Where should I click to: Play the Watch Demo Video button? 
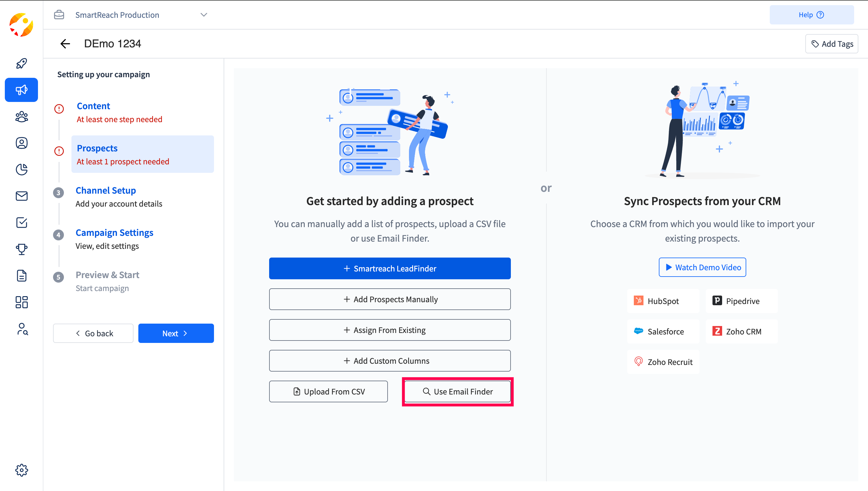pos(703,267)
